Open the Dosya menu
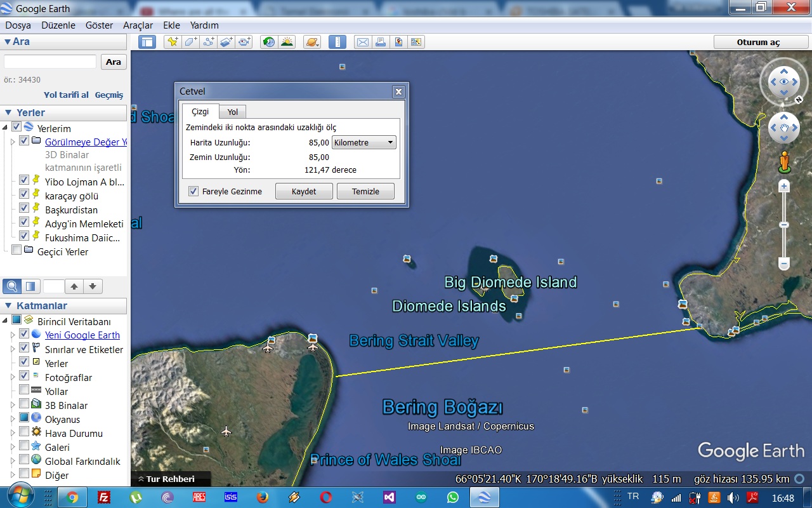 (18, 25)
